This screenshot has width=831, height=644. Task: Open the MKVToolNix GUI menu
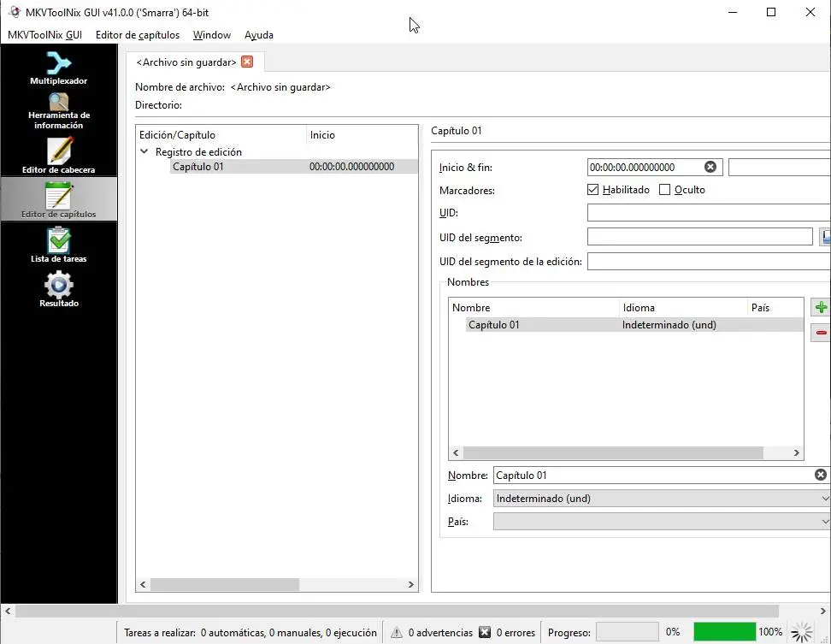44,35
